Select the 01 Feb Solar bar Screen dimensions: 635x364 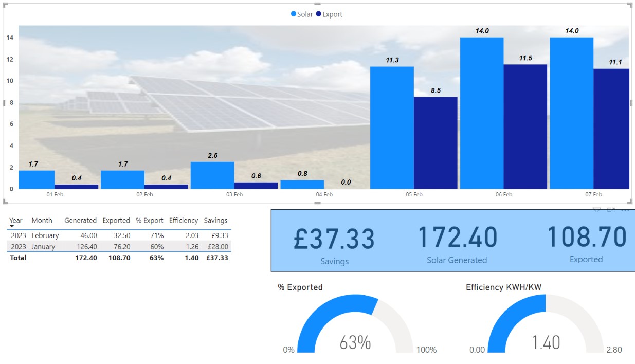tap(37, 179)
